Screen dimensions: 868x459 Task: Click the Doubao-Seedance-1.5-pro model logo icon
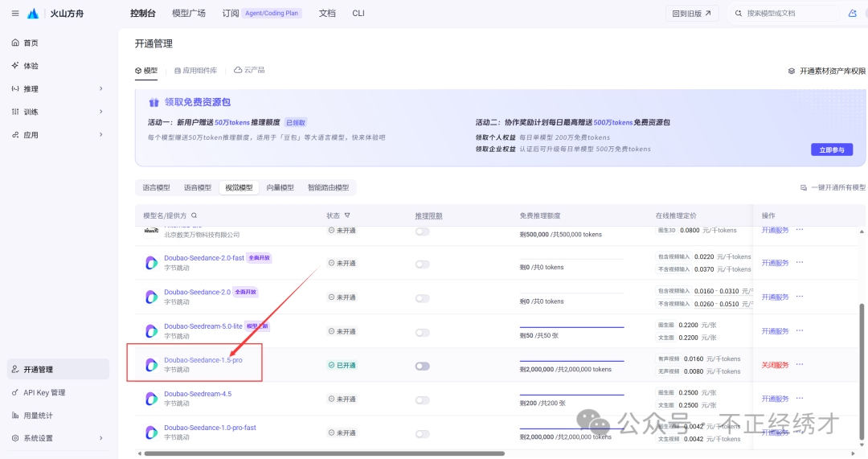click(x=151, y=365)
